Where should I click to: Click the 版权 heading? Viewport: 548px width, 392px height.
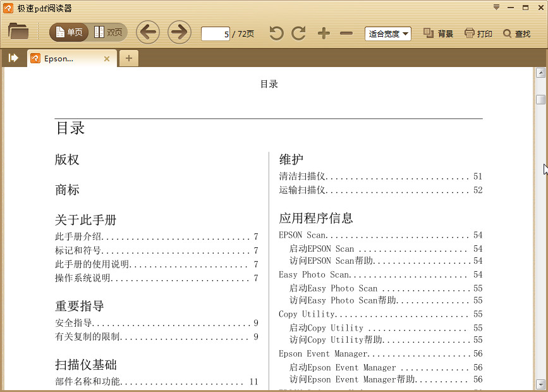pyautogui.click(x=67, y=159)
